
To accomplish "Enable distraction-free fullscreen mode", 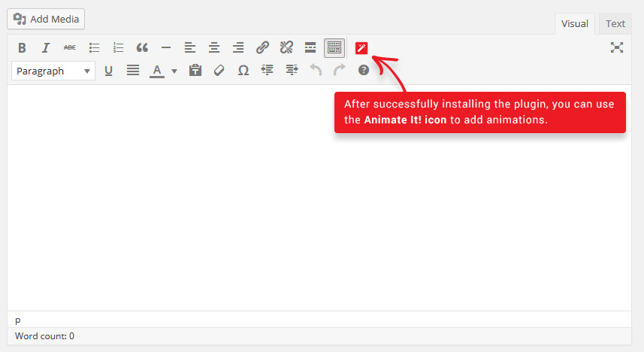I will coord(617,48).
